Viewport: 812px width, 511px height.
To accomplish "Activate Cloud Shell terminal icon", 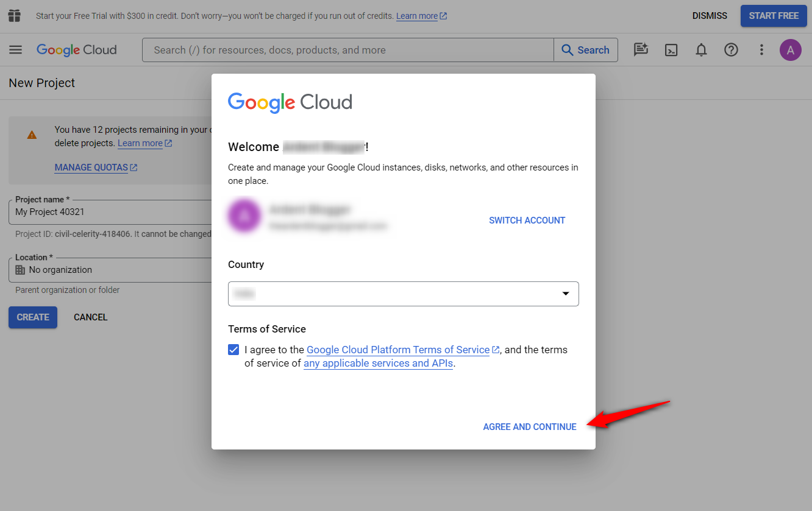I will (671, 50).
